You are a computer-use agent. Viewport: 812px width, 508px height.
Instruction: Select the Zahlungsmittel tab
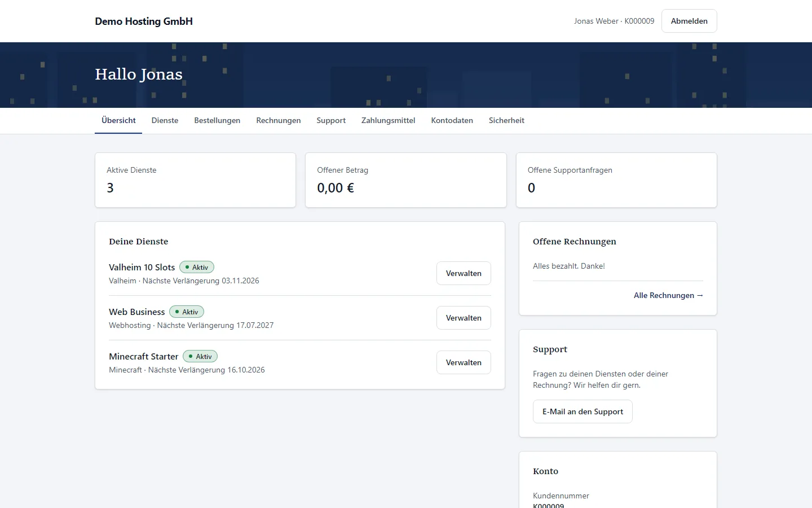click(389, 120)
